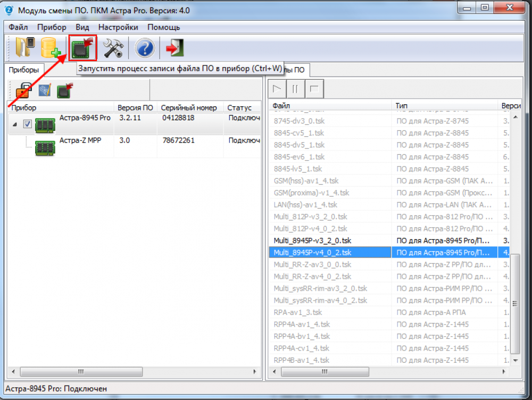Click the database add icon with green plus
This screenshot has height=400, width=532.
(x=51, y=47)
